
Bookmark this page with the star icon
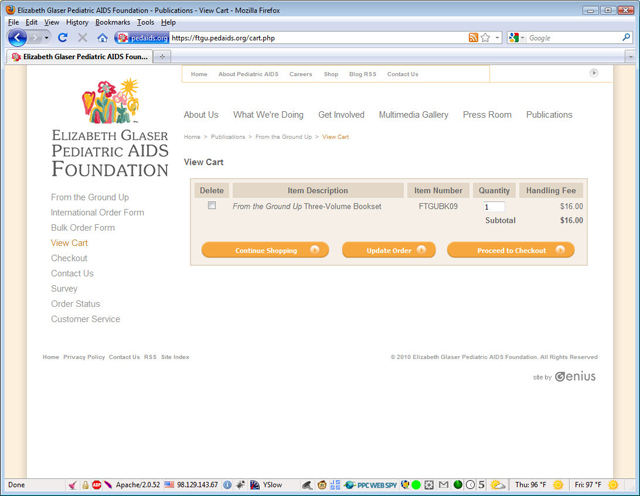(x=485, y=38)
